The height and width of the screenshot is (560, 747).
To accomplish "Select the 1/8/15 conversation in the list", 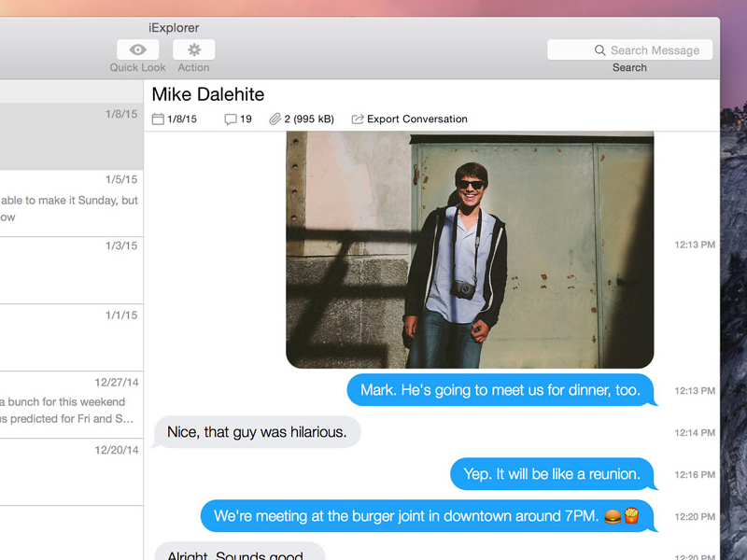I will [72, 136].
